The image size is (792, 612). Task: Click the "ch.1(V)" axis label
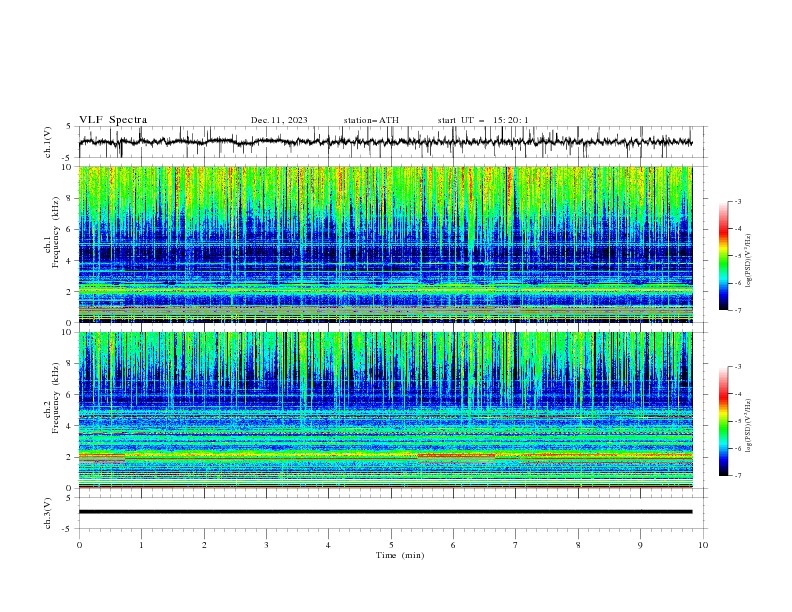point(48,142)
